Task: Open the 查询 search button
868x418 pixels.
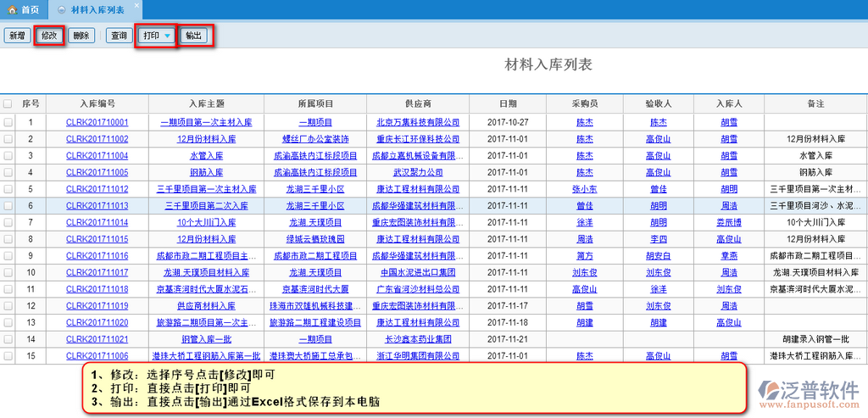Action: tap(117, 36)
